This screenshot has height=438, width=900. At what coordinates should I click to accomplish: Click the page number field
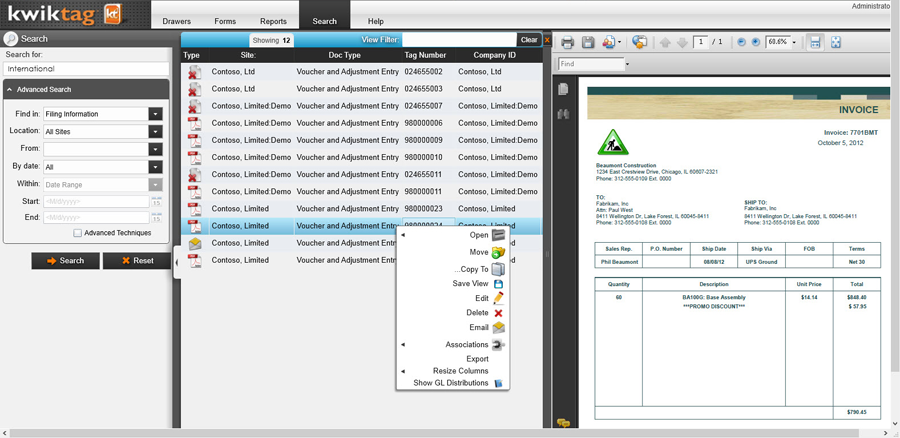coord(701,42)
